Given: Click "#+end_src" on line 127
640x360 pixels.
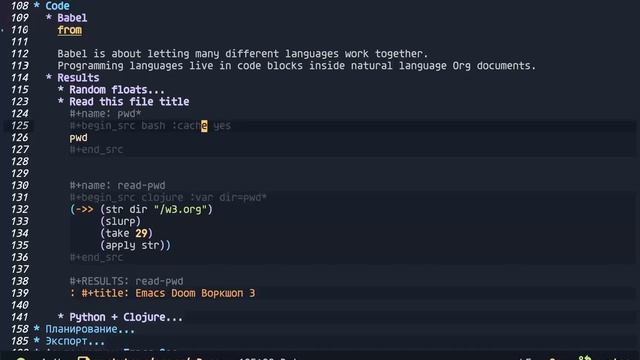Looking at the screenshot, I should [x=96, y=150].
